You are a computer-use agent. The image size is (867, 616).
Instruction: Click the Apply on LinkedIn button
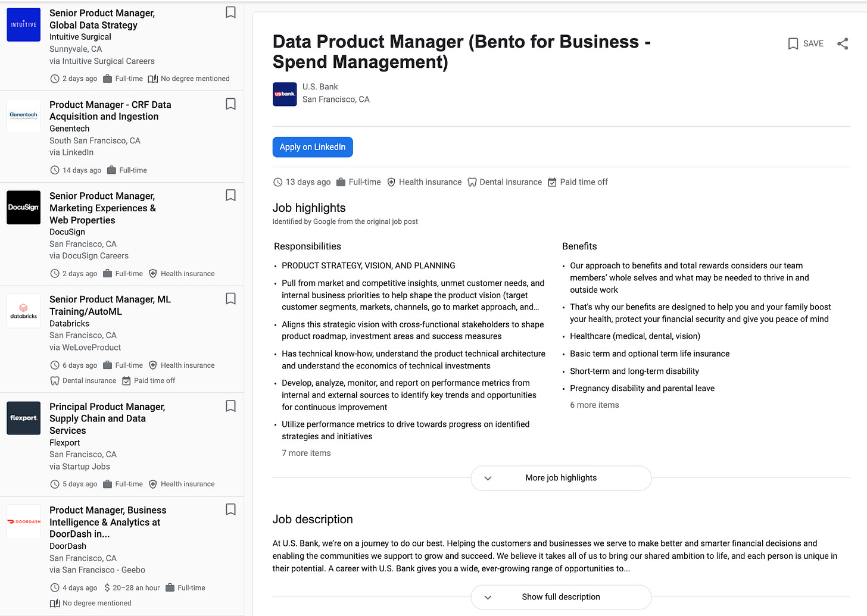[x=313, y=147]
